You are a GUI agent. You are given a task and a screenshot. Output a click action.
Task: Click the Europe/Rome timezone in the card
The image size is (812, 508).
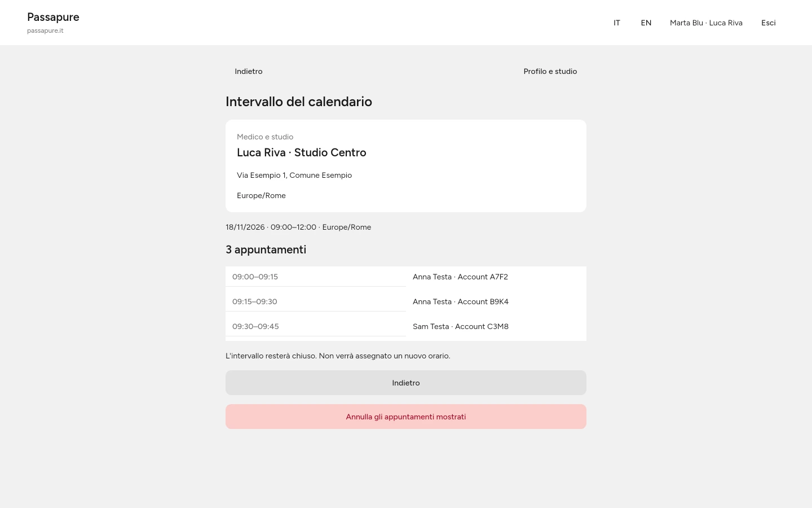coord(261,195)
